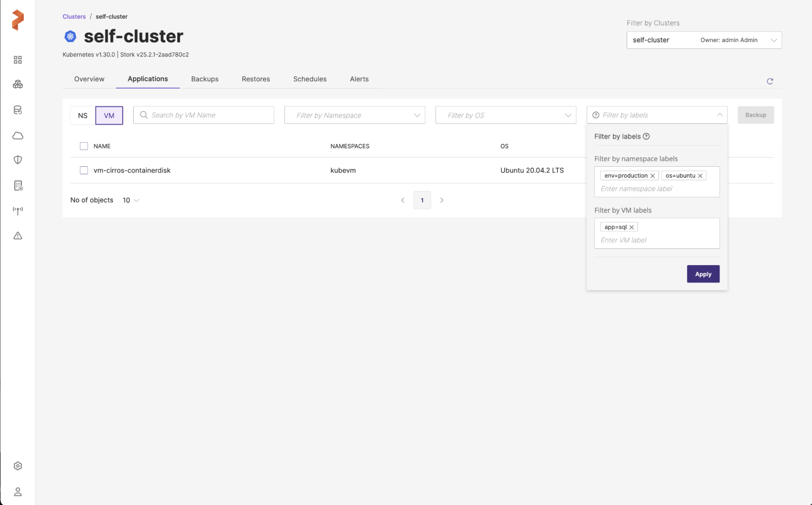Open the Schedules tab

point(309,79)
